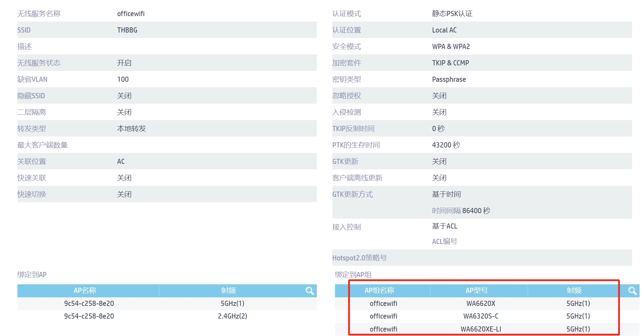
Task: Click the 安全模式 label
Action: pos(347,47)
